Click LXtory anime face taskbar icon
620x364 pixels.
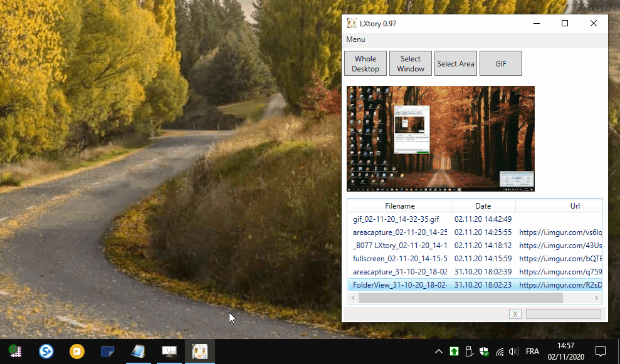point(200,351)
